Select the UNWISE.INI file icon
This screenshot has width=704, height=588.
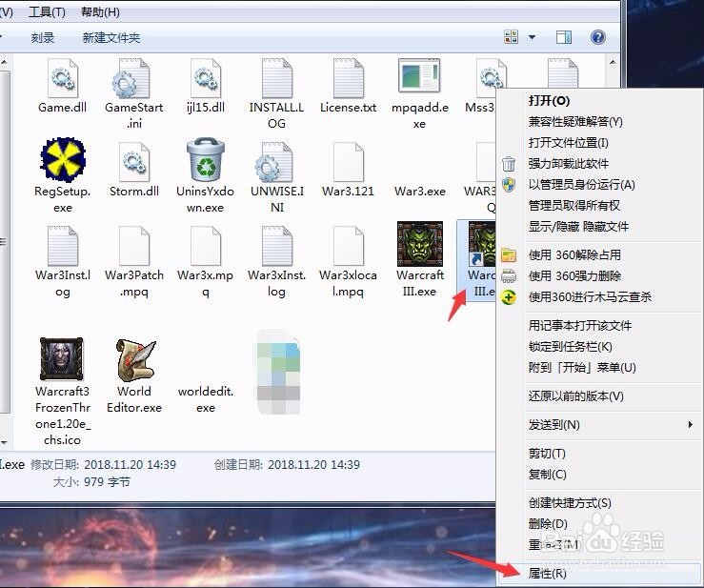pyautogui.click(x=273, y=162)
